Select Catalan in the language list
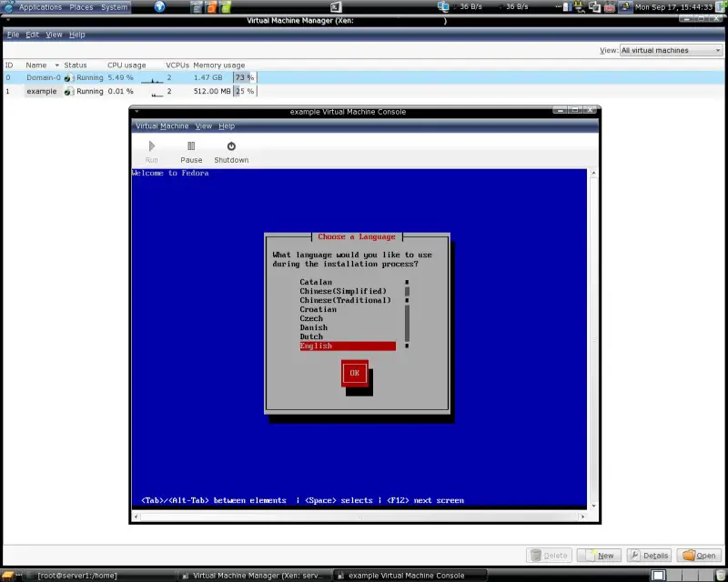 click(x=316, y=282)
